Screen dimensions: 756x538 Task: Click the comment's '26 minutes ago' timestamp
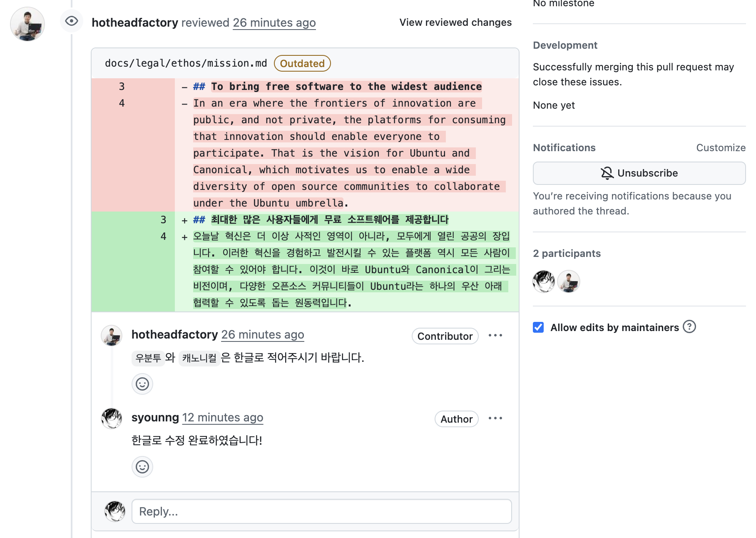263,334
